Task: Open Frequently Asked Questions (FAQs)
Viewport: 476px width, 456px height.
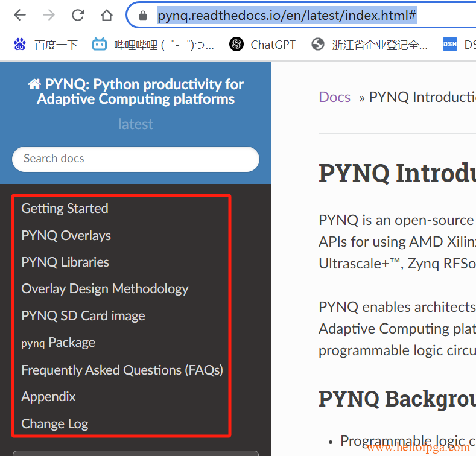Action: [x=122, y=370]
